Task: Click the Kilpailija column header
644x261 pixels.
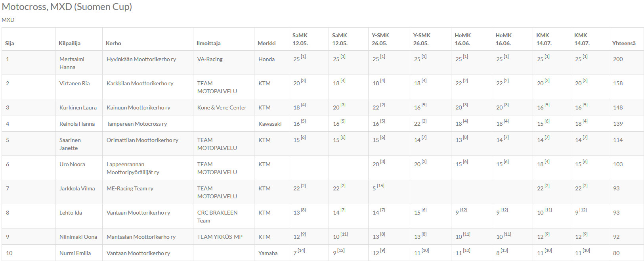Action: point(69,43)
